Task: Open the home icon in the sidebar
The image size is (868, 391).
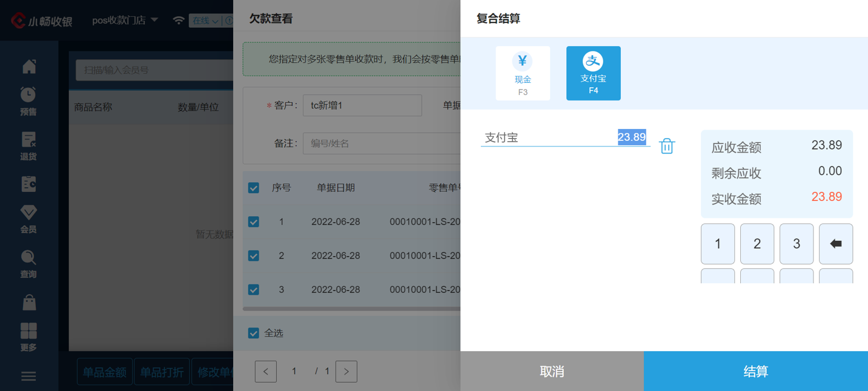Action: pyautogui.click(x=28, y=66)
